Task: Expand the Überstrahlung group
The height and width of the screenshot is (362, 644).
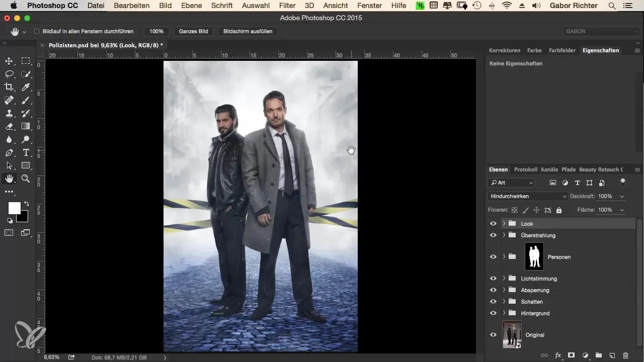Action: click(504, 235)
